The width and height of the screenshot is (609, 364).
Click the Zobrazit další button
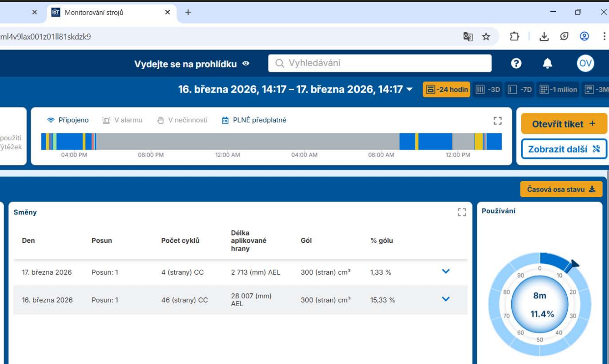pos(564,149)
